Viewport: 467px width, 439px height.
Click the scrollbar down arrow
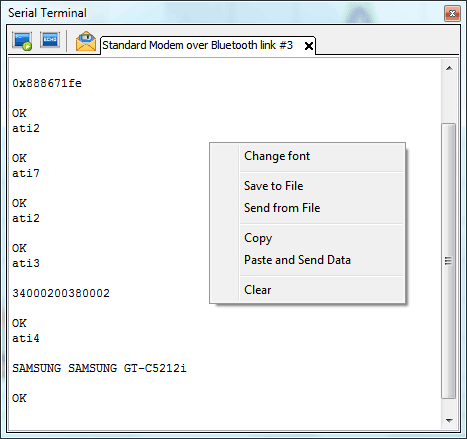(x=449, y=420)
